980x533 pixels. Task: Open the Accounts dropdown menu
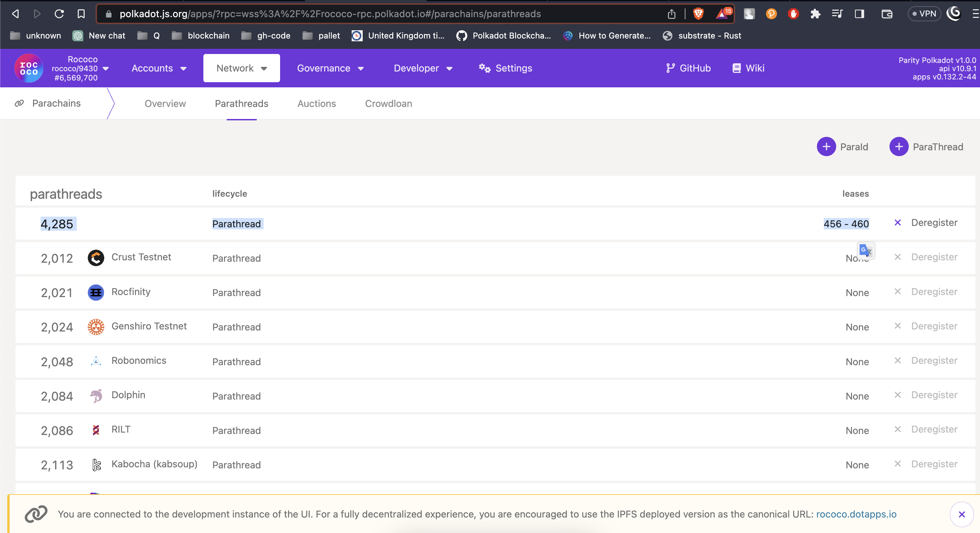click(159, 68)
